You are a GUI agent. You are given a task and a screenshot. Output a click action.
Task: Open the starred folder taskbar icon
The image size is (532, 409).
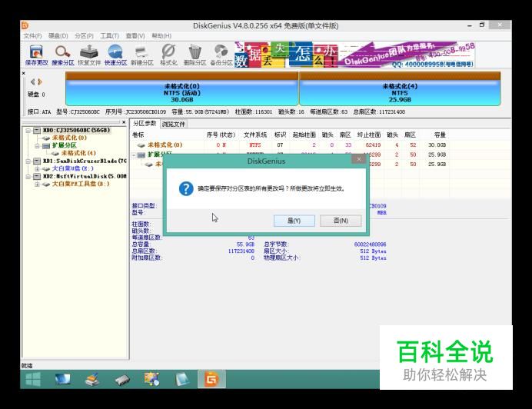click(x=151, y=379)
